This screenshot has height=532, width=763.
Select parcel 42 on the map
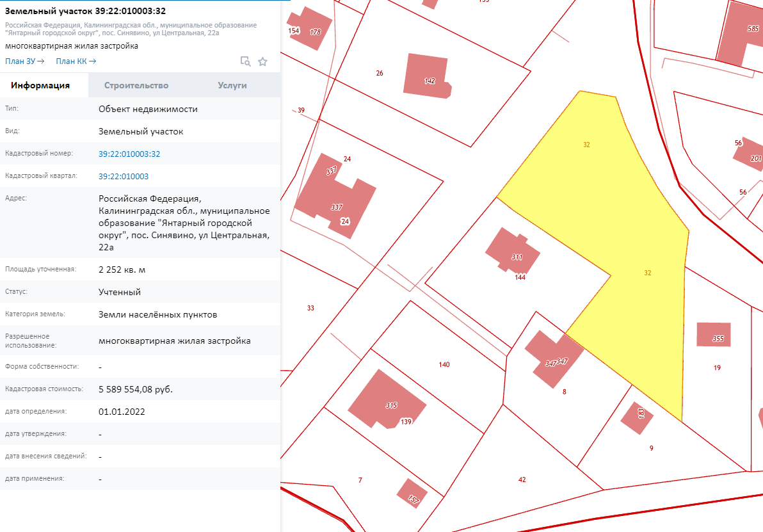[522, 480]
